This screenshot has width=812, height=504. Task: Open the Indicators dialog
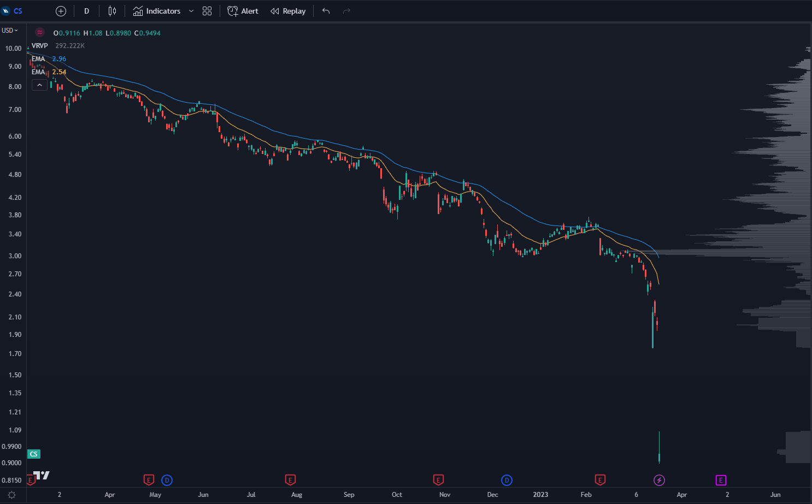click(157, 11)
